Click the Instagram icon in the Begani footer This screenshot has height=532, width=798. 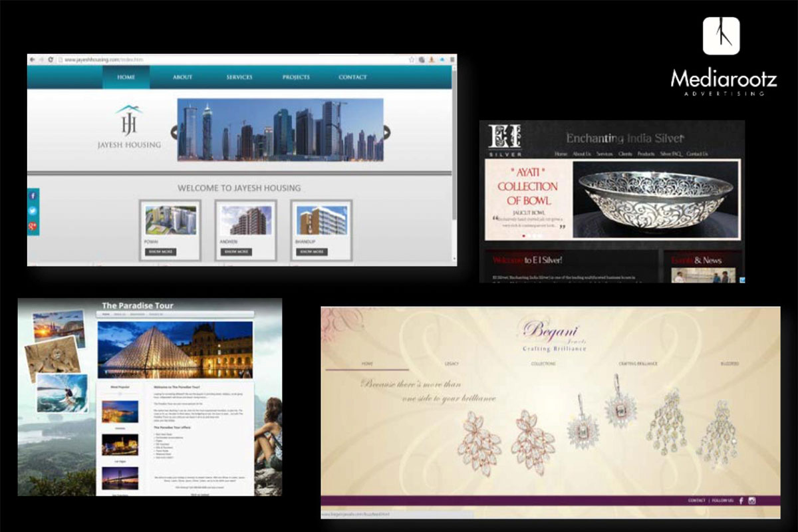[752, 500]
